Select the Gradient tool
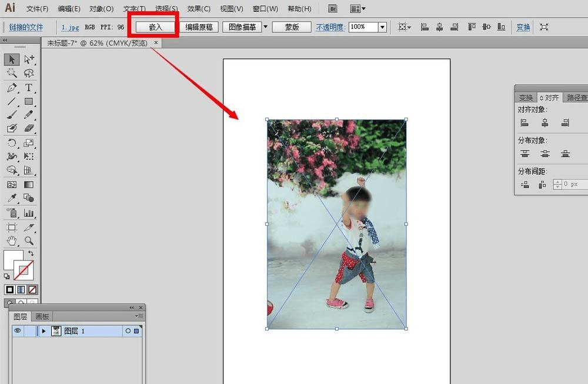 [29, 185]
